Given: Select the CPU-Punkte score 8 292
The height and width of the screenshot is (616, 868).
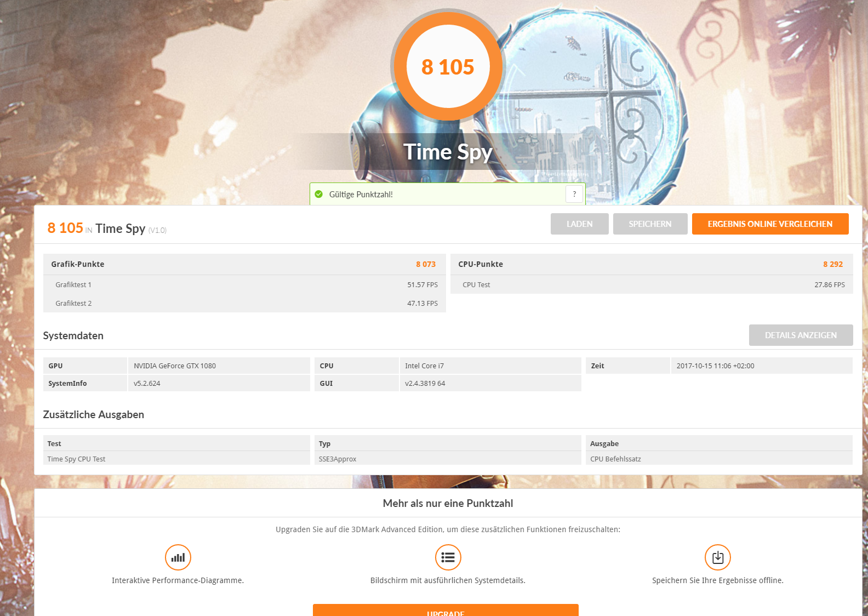Looking at the screenshot, I should click(x=833, y=264).
